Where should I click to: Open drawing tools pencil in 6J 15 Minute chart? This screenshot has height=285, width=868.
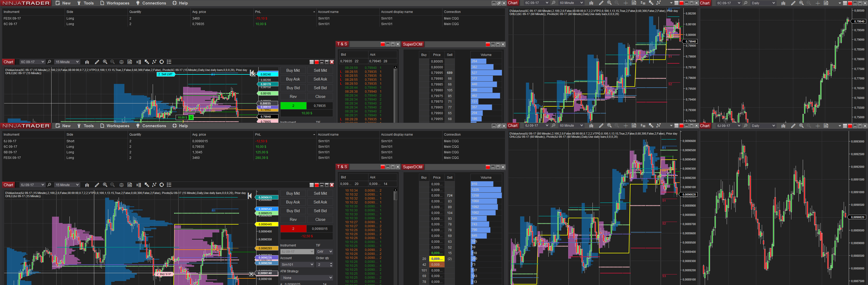pyautogui.click(x=97, y=185)
